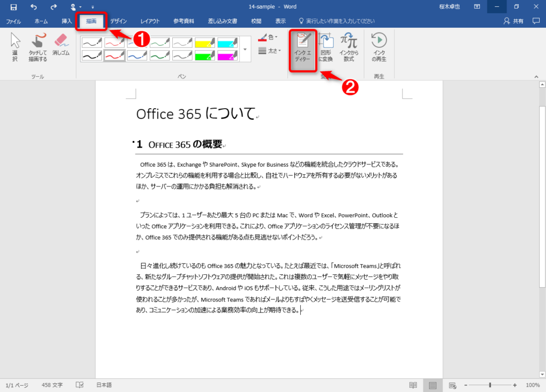
Task: Select the 選択 arrow tool
Action: pyautogui.click(x=14, y=47)
